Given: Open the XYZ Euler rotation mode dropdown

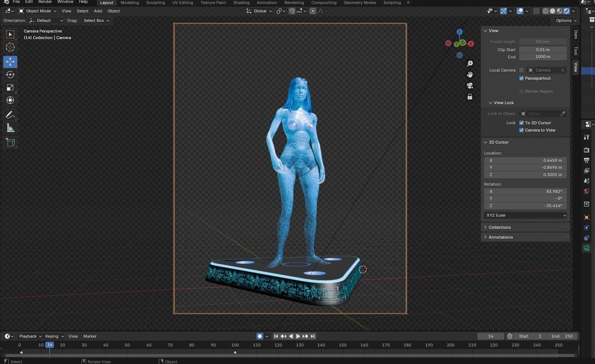Looking at the screenshot, I should click(x=525, y=215).
